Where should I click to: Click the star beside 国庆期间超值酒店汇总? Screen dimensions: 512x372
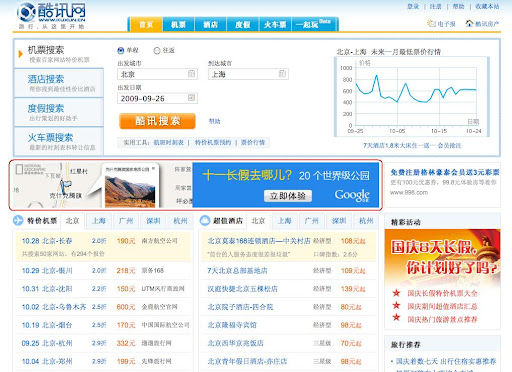coord(396,305)
